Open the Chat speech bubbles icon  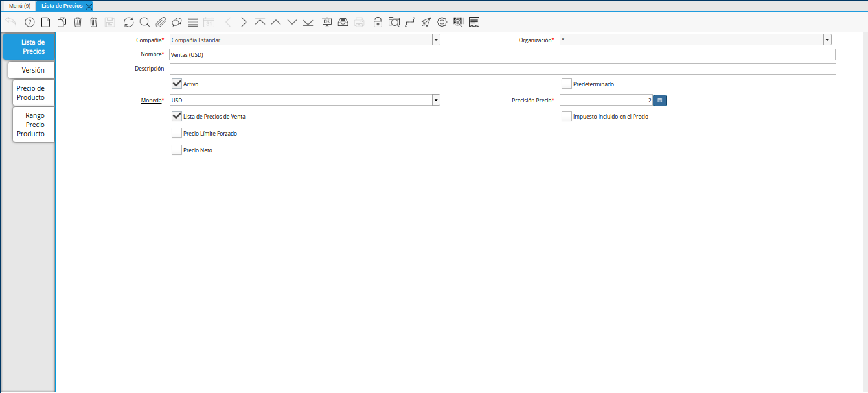pos(176,22)
